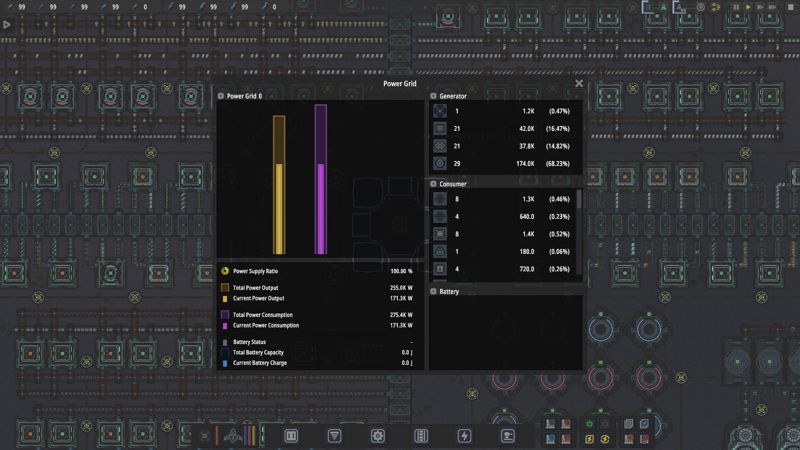Click the "Battery Status" label

click(x=249, y=342)
